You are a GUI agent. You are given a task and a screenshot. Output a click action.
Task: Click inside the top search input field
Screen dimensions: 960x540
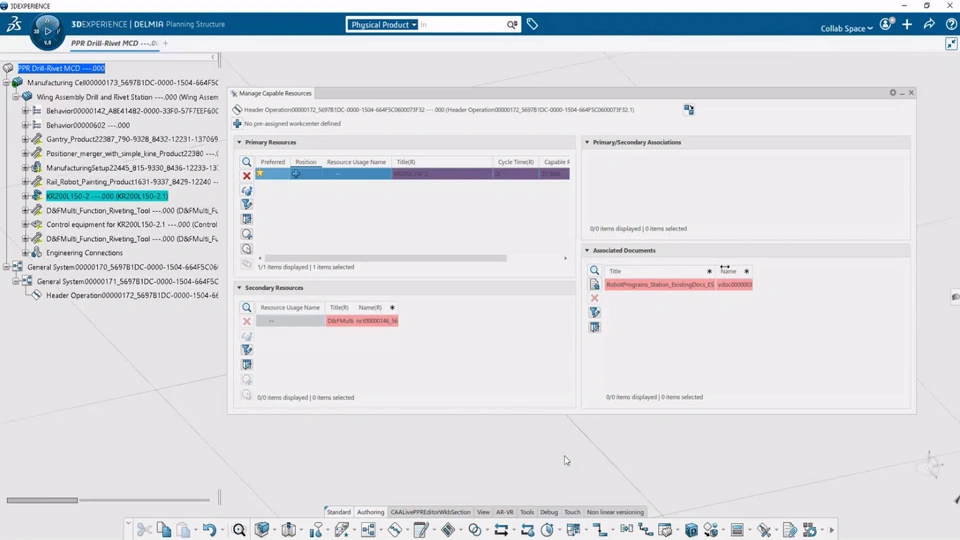[x=462, y=24]
